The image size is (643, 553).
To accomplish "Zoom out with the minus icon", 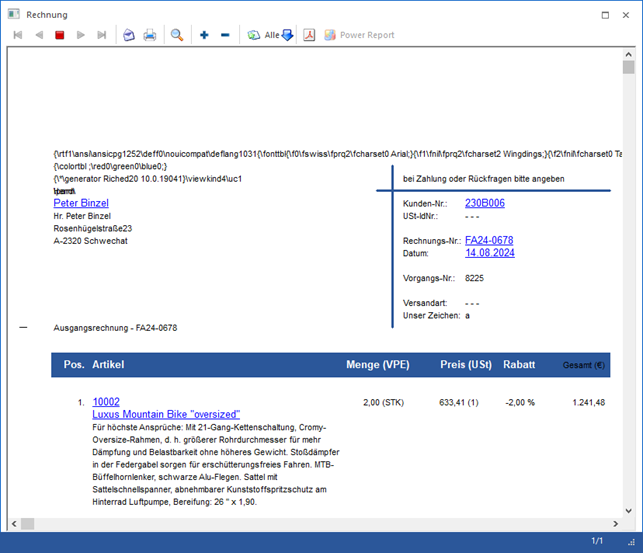I will coord(225,35).
